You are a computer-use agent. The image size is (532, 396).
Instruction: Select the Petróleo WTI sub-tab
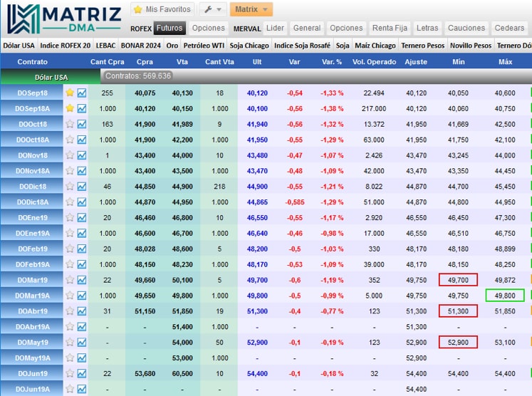click(204, 45)
